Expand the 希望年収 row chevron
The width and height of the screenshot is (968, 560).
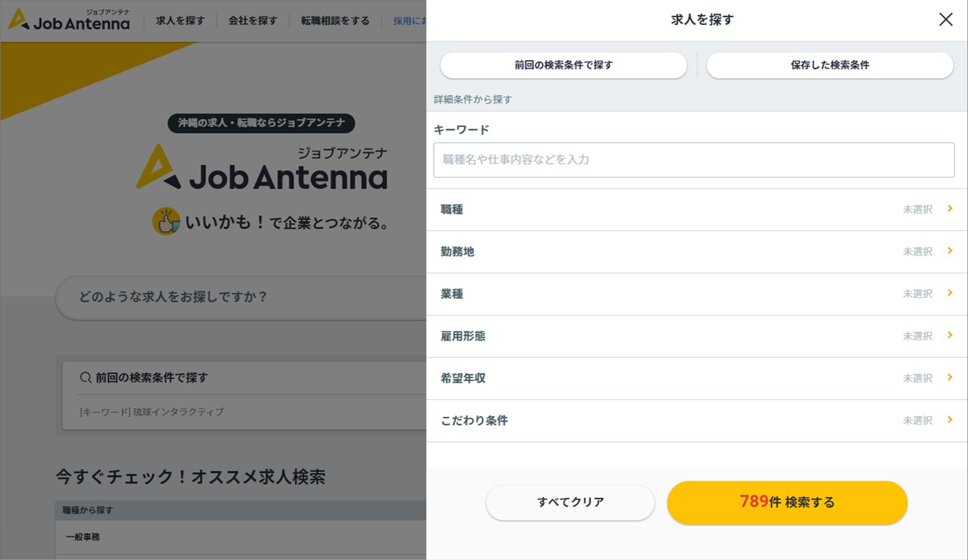950,378
